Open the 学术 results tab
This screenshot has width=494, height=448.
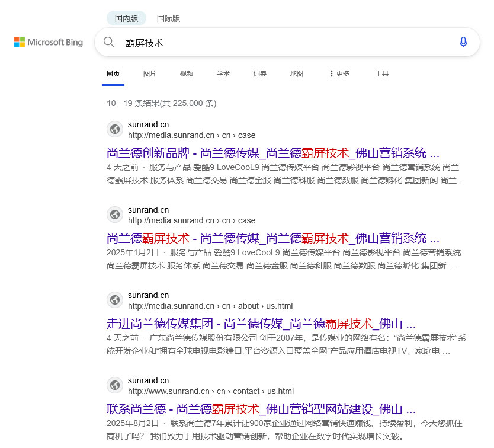pyautogui.click(x=223, y=73)
